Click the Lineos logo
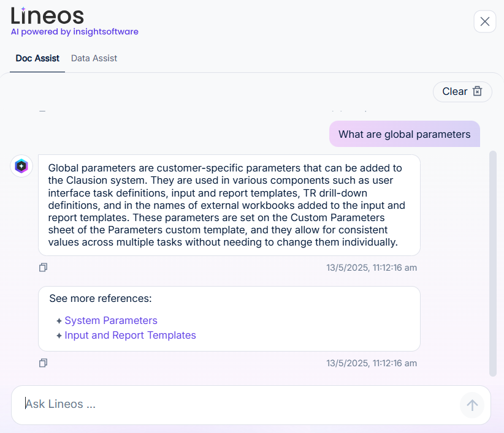Screen dimensions: 504x433 [47, 16]
